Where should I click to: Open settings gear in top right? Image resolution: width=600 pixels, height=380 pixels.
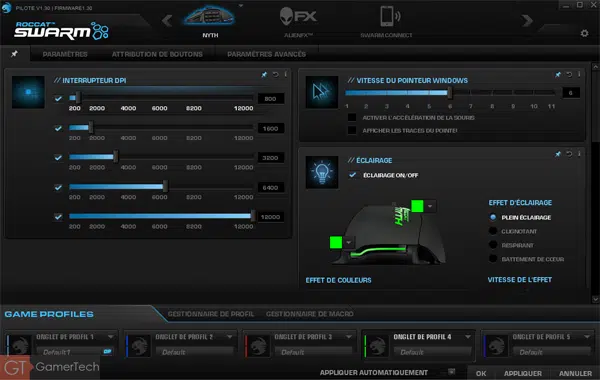pyautogui.click(x=584, y=33)
